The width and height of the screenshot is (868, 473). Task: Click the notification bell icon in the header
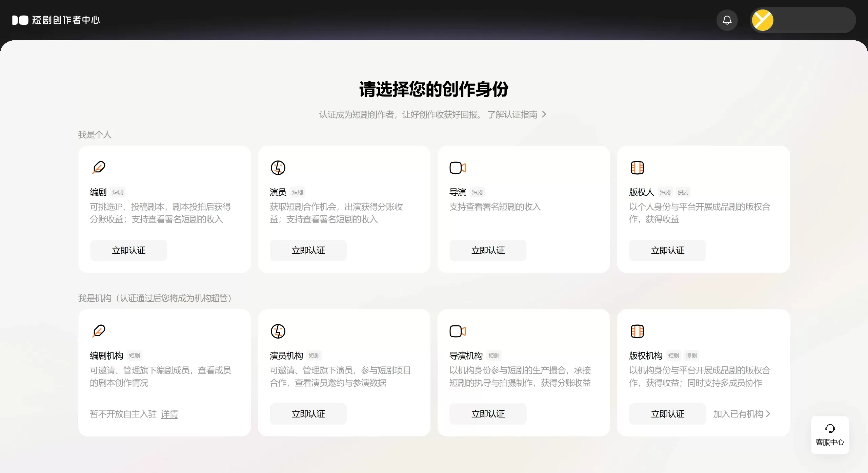point(727,20)
